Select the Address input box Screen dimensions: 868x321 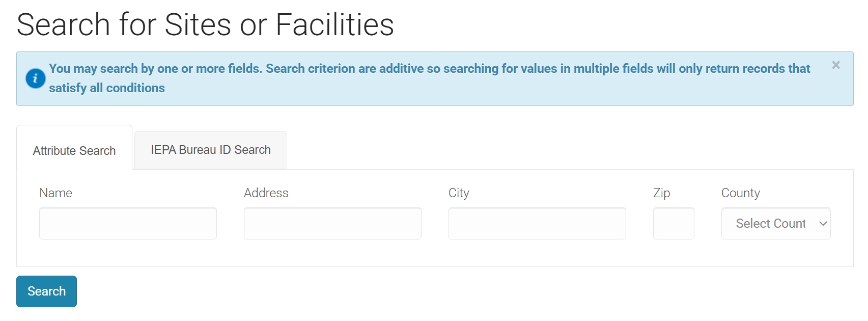(332, 223)
